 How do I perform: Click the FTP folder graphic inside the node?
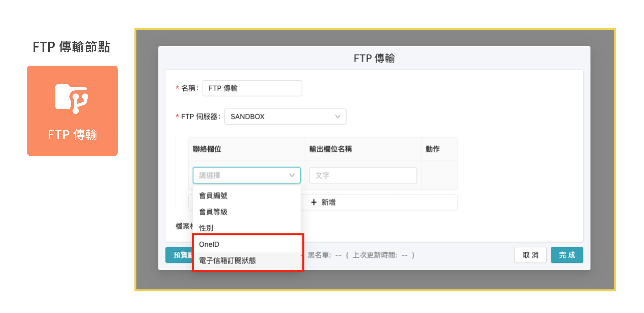tap(72, 99)
